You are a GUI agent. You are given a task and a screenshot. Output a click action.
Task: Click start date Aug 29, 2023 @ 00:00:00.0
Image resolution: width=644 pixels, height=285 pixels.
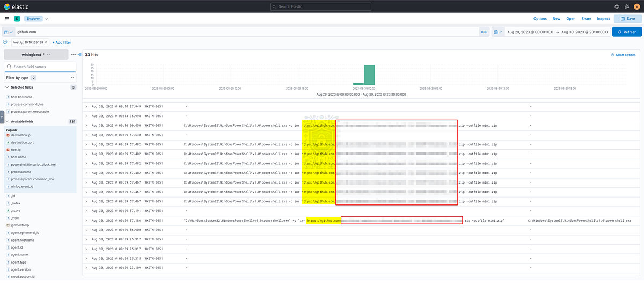tap(530, 32)
